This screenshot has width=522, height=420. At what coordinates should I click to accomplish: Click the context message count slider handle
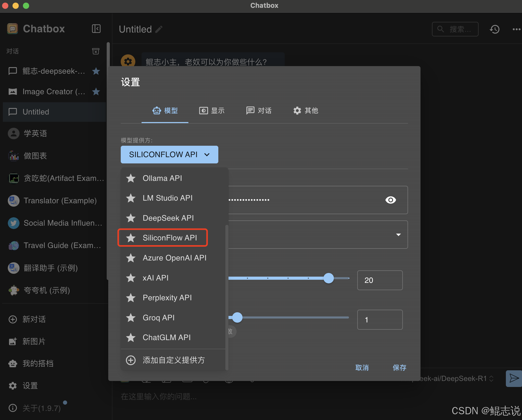329,278
